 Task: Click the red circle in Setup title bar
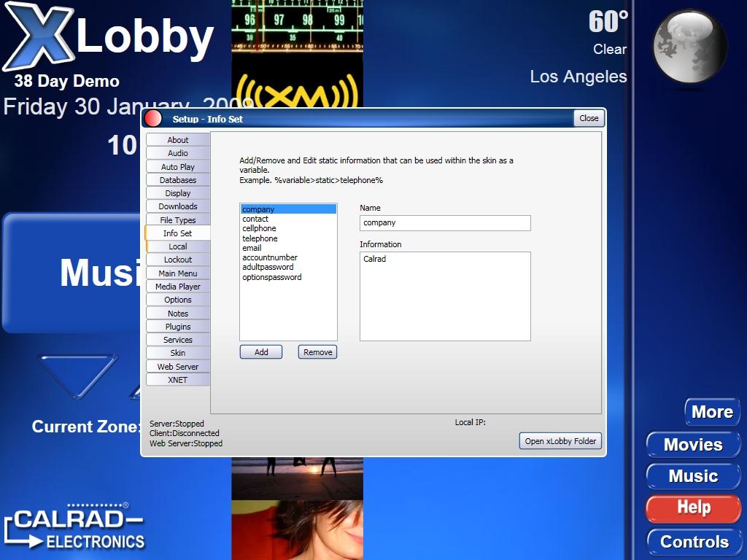(x=153, y=118)
